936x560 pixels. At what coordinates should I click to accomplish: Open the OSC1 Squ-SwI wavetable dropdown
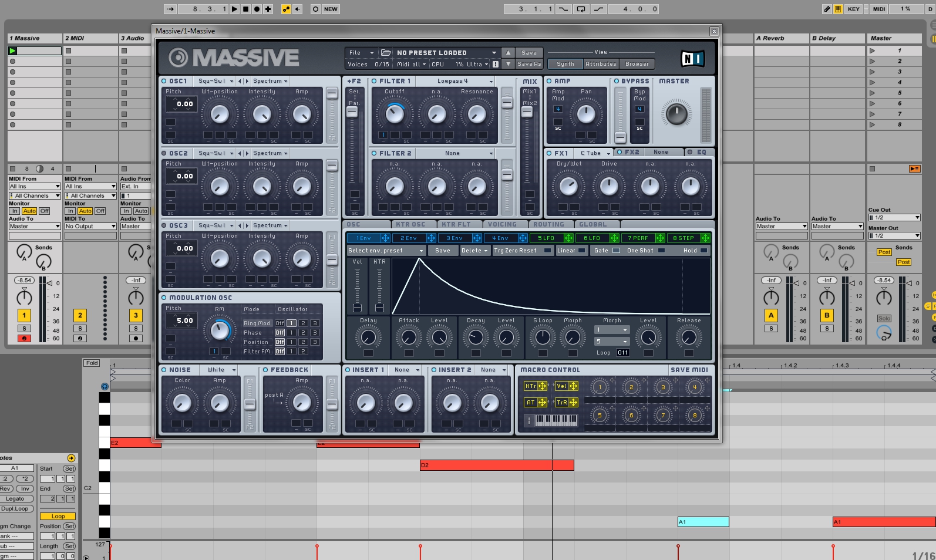215,81
